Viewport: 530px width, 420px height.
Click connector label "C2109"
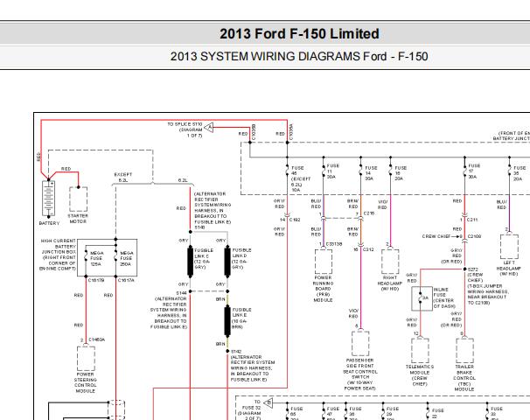pyautogui.click(x=474, y=236)
